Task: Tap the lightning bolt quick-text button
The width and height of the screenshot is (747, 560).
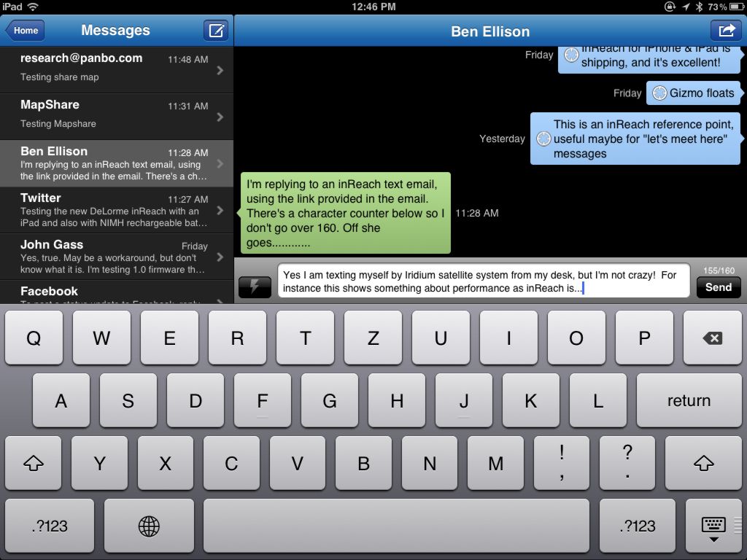Action: tap(255, 287)
